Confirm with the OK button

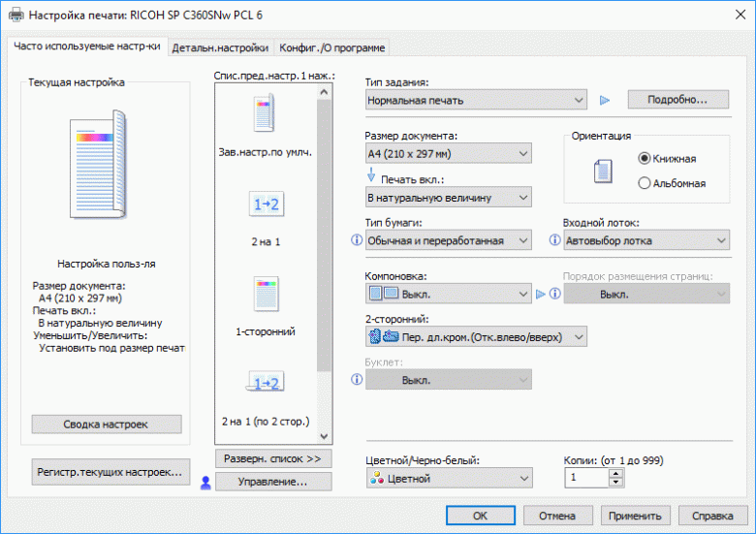480,516
